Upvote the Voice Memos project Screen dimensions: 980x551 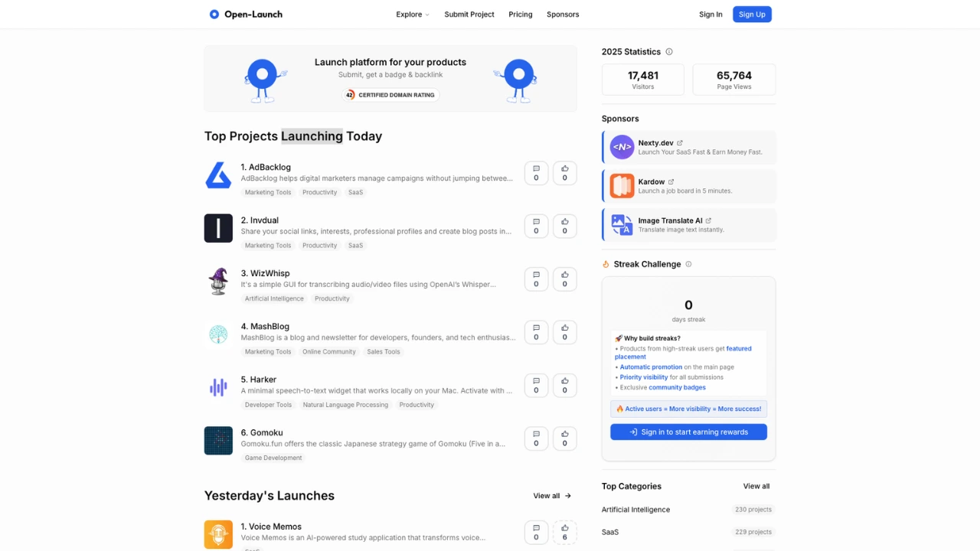[565, 532]
